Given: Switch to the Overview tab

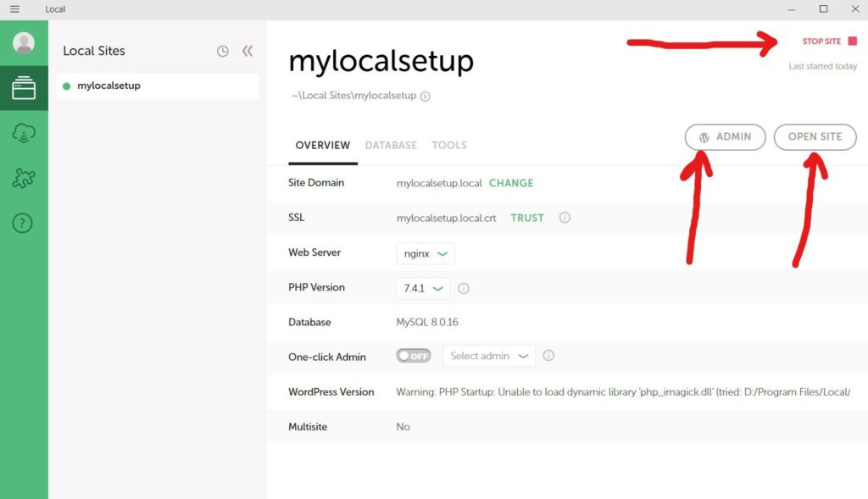Looking at the screenshot, I should click(x=323, y=145).
